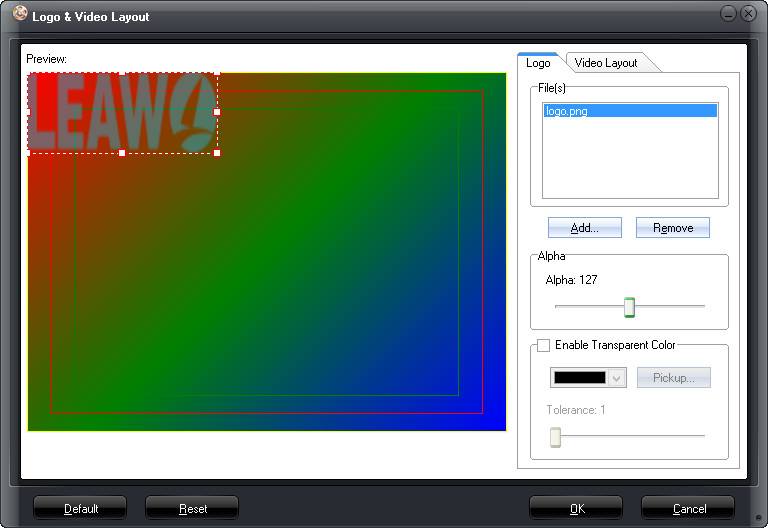Click the logo's right-middle resize handle

coord(217,112)
